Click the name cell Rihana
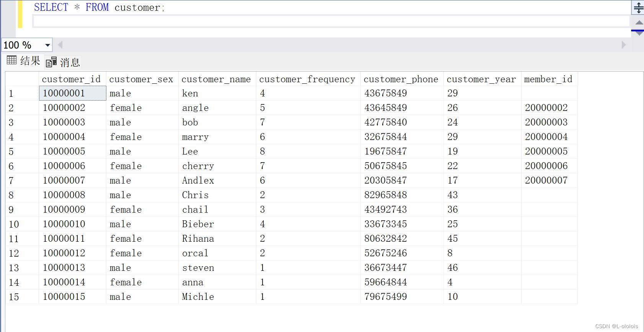Screen dimensions: 644x332 coord(217,239)
